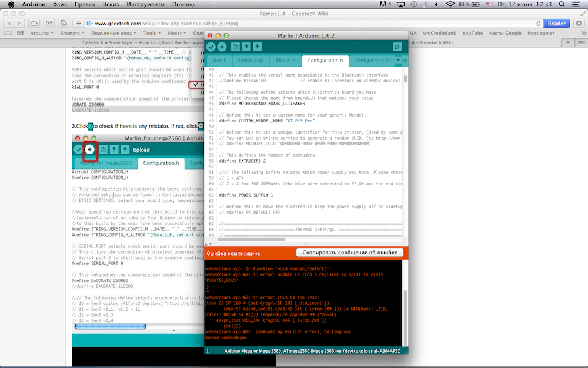The width and height of the screenshot is (588, 368).
Task: Click the Wi-Fi status icon
Action: click(x=450, y=4)
